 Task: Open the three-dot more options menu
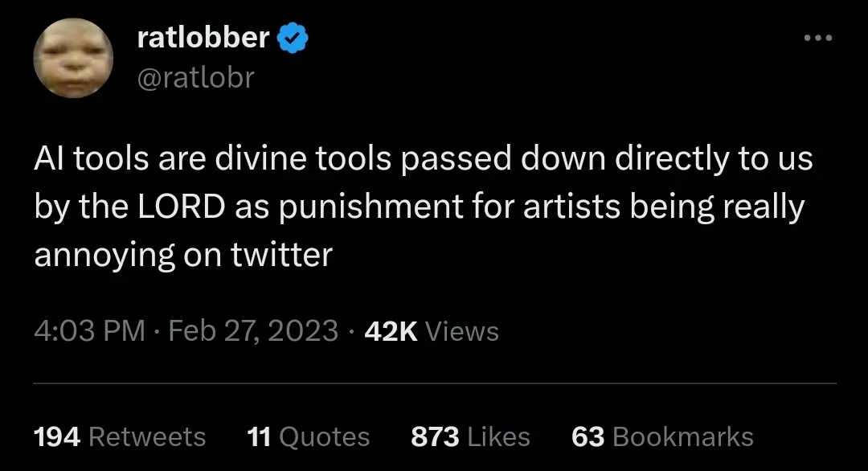pyautogui.click(x=818, y=38)
